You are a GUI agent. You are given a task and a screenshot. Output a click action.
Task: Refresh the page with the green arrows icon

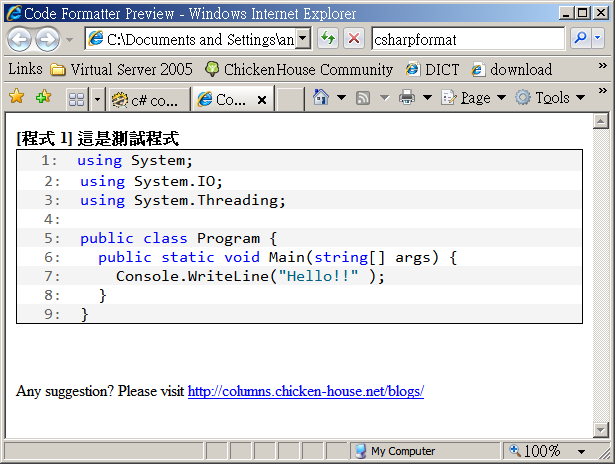pos(328,39)
